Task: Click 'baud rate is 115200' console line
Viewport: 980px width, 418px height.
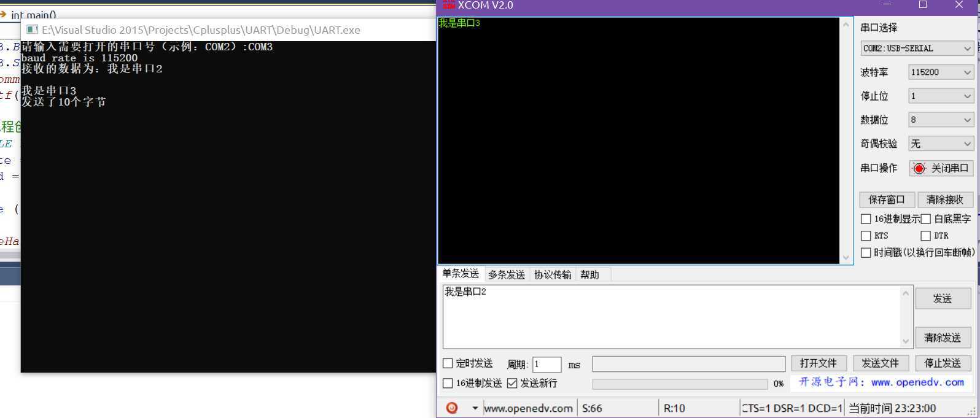Action: [80, 58]
